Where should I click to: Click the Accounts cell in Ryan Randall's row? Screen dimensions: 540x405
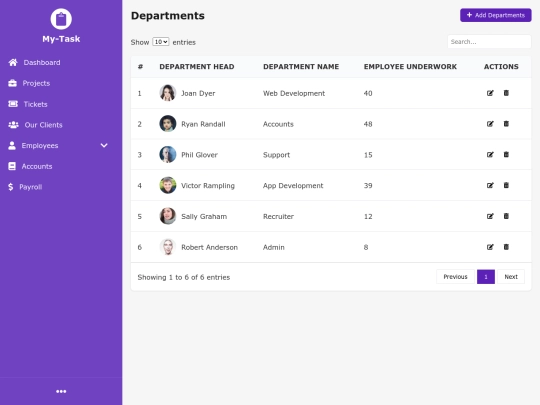coord(278,124)
